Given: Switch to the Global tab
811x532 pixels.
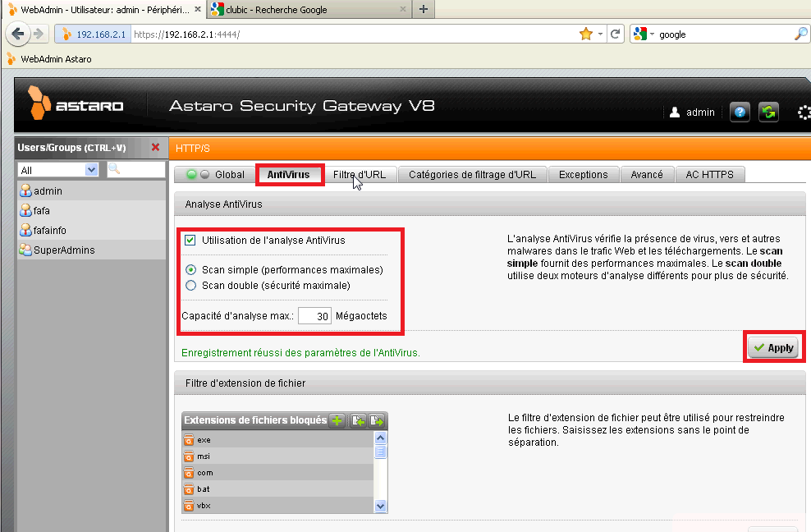Looking at the screenshot, I should [x=214, y=174].
